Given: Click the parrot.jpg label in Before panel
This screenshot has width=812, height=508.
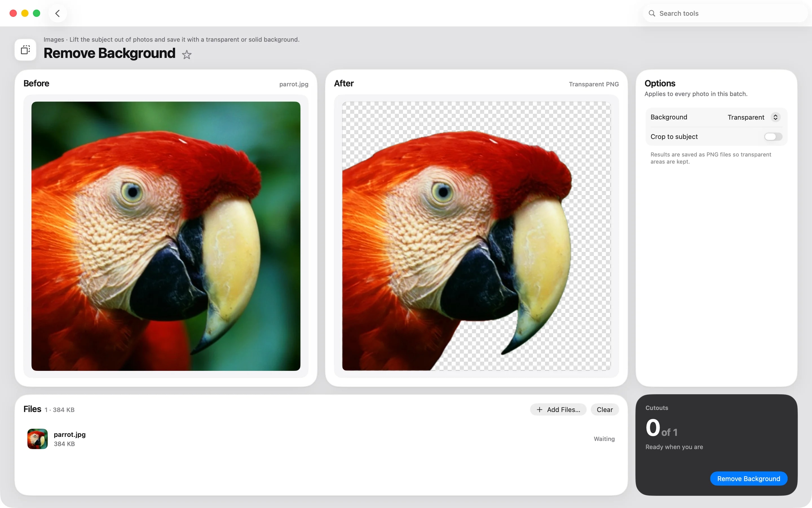Looking at the screenshot, I should coord(294,84).
